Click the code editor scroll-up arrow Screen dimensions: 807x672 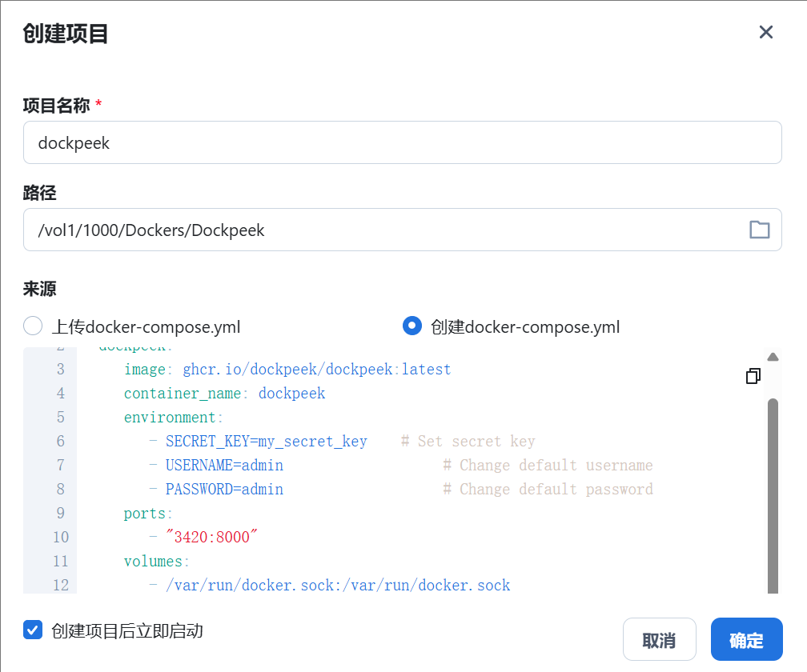(x=773, y=357)
